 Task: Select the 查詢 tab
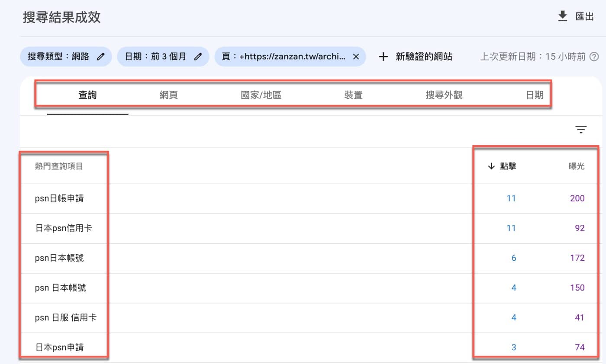pos(87,95)
